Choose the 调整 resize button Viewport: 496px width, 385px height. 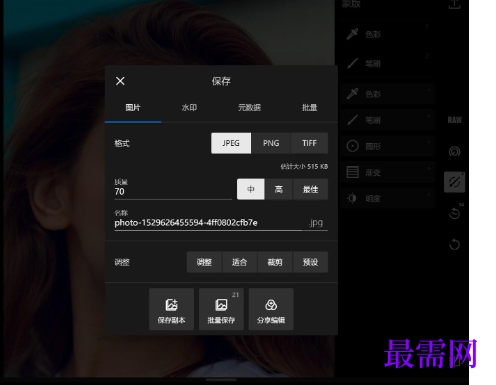204,262
